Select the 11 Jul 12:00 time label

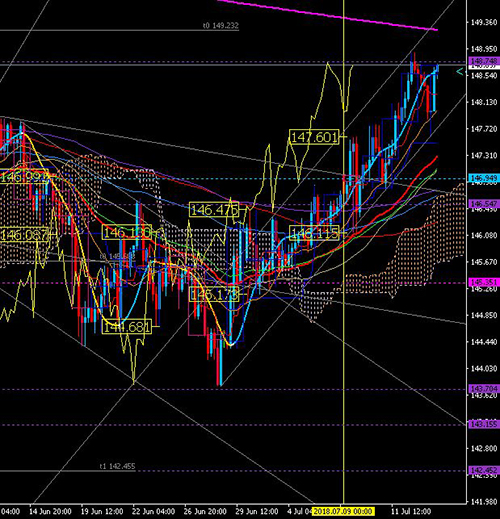point(411,511)
